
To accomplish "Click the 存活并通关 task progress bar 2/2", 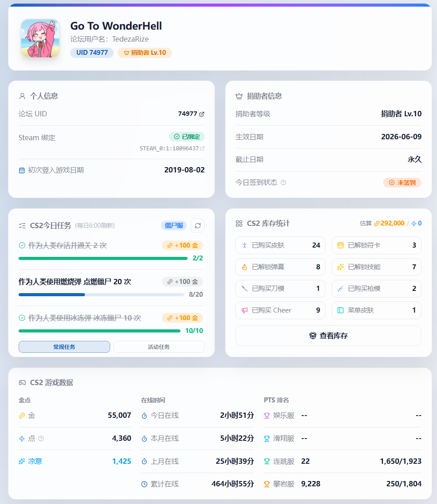I will tap(103, 259).
